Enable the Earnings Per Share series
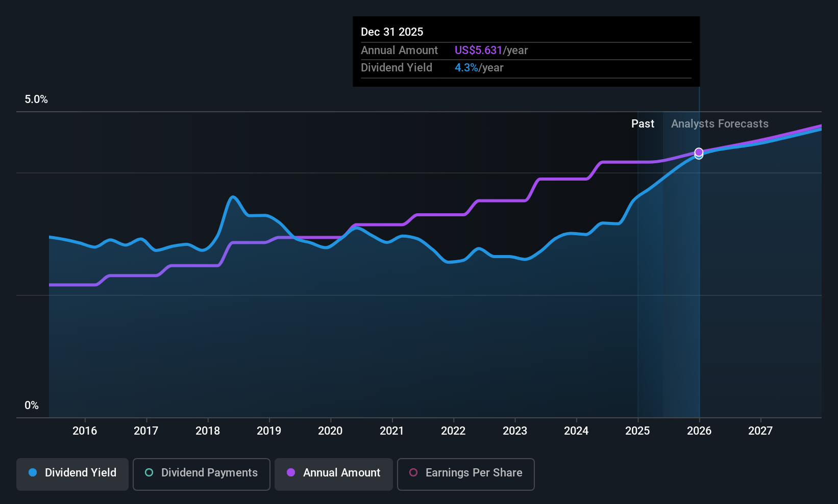This screenshot has height=504, width=838. [x=466, y=474]
